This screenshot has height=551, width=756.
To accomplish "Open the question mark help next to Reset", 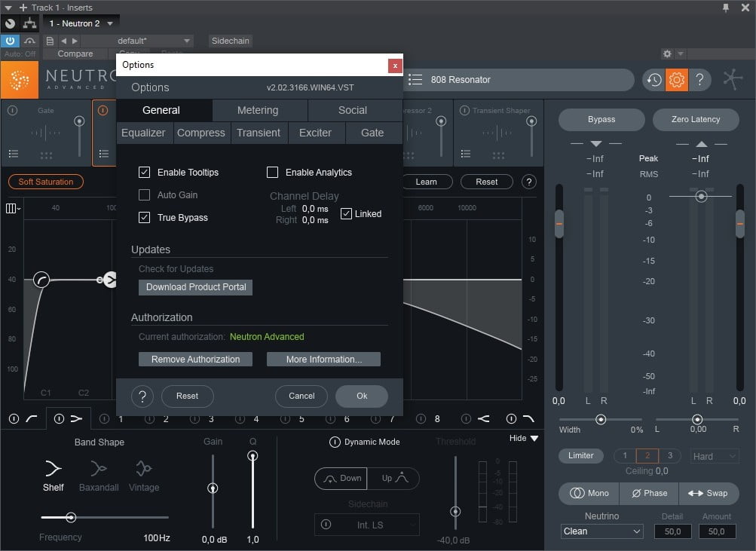I will coord(529,182).
